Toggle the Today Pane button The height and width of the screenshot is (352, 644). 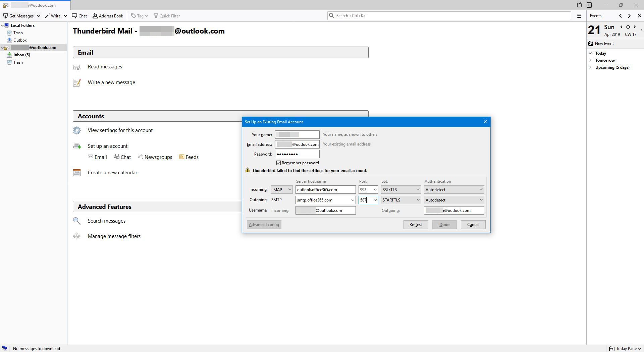(626, 349)
